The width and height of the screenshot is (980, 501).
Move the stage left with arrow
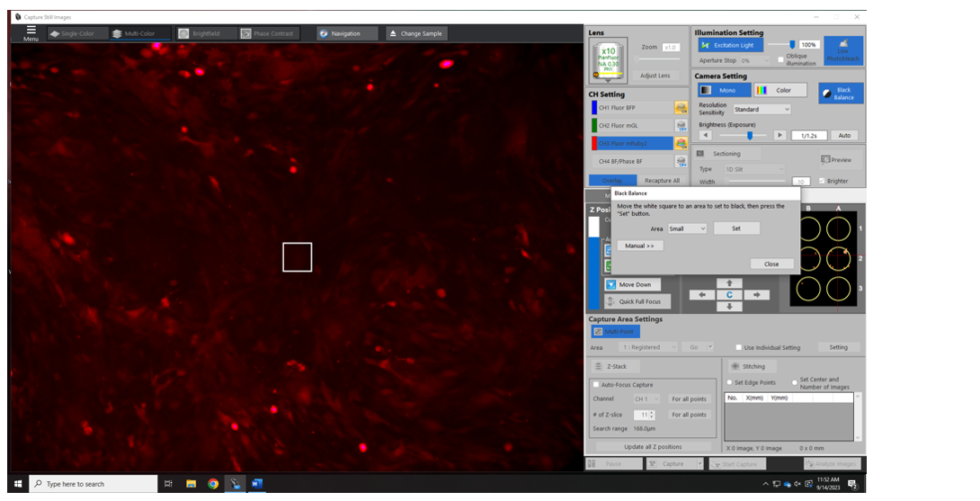(702, 295)
